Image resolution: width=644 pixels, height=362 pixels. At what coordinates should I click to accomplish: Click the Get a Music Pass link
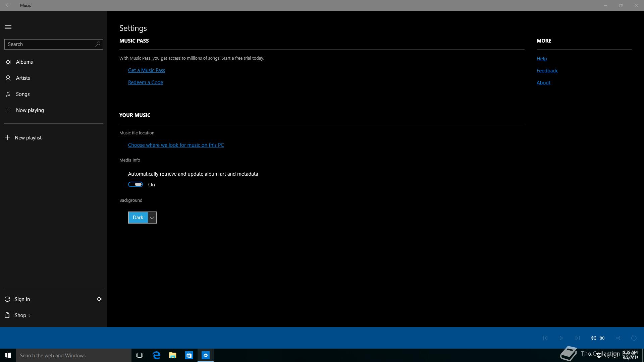tap(147, 70)
